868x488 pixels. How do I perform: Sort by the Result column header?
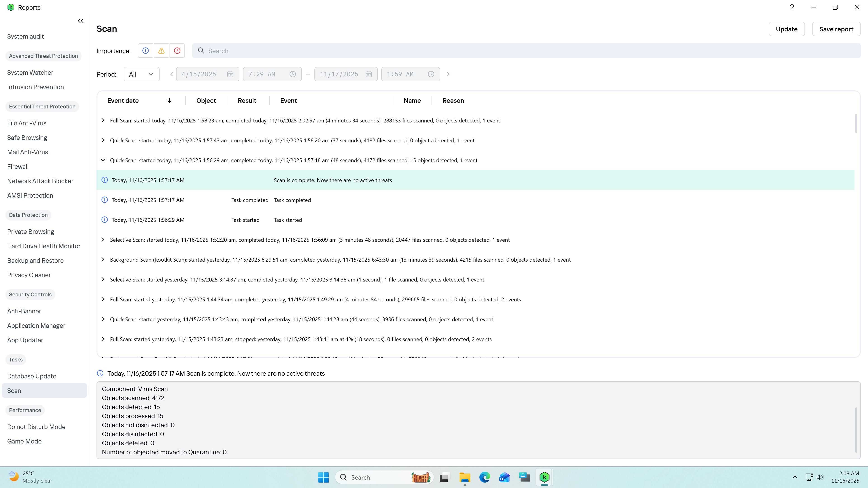(247, 101)
